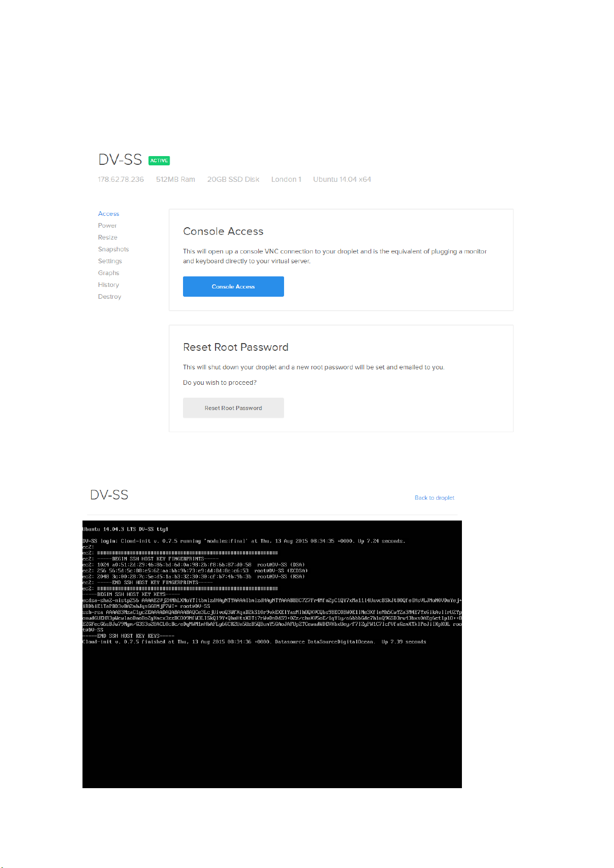The image size is (614, 868).
Task: Open droplet Settings menu item
Action: 110,261
